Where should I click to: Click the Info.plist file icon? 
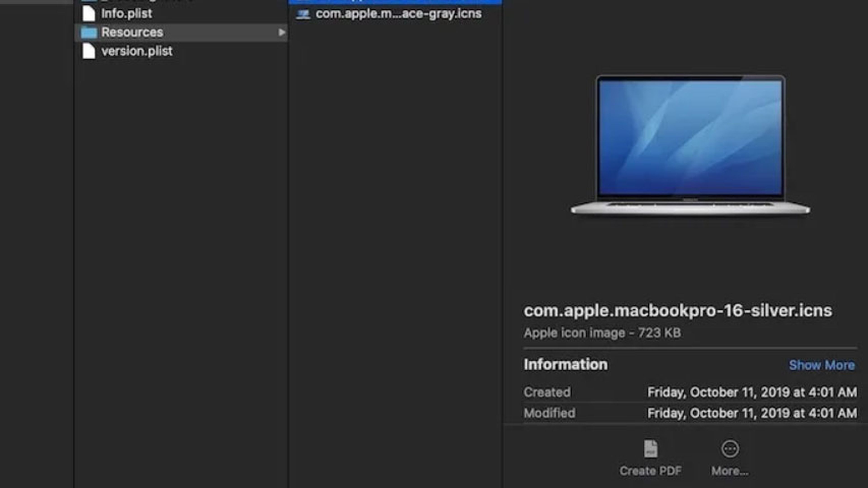[89, 14]
